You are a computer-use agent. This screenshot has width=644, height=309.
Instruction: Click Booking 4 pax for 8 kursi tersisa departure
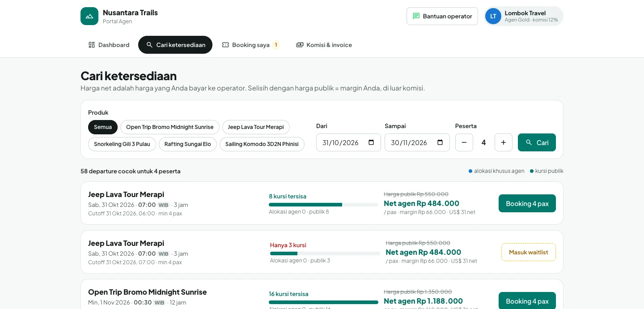click(527, 203)
